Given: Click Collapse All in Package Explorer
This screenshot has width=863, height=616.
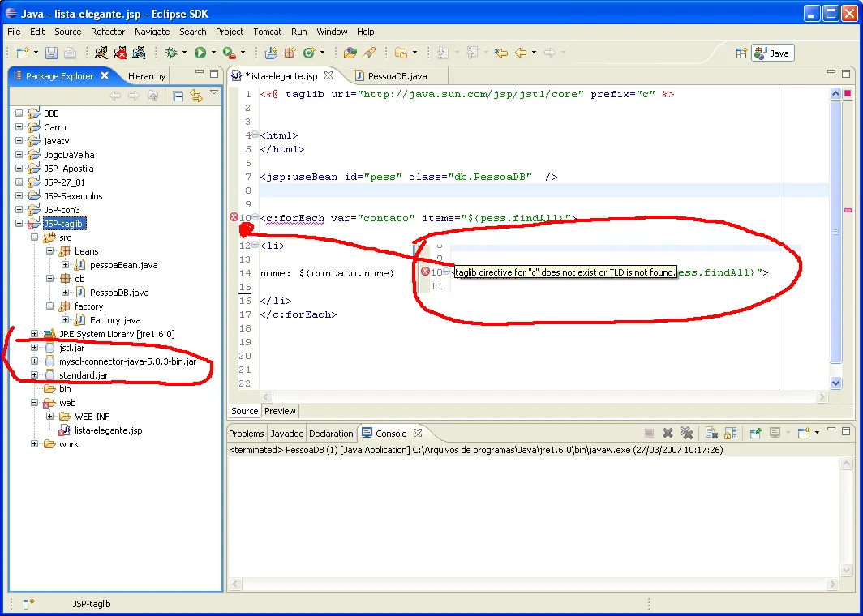Looking at the screenshot, I should pos(178,96).
